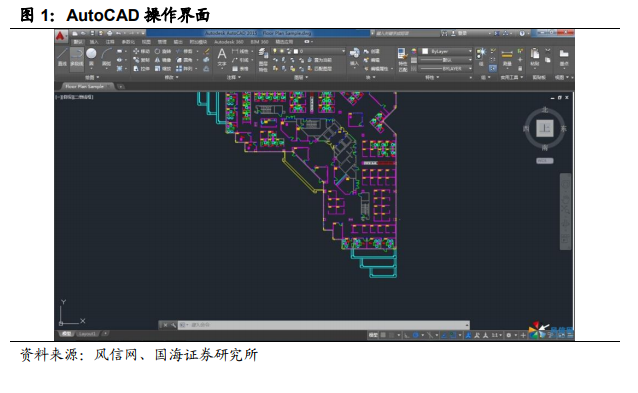
Task: Switch to the Layout1 tab
Action: point(87,334)
